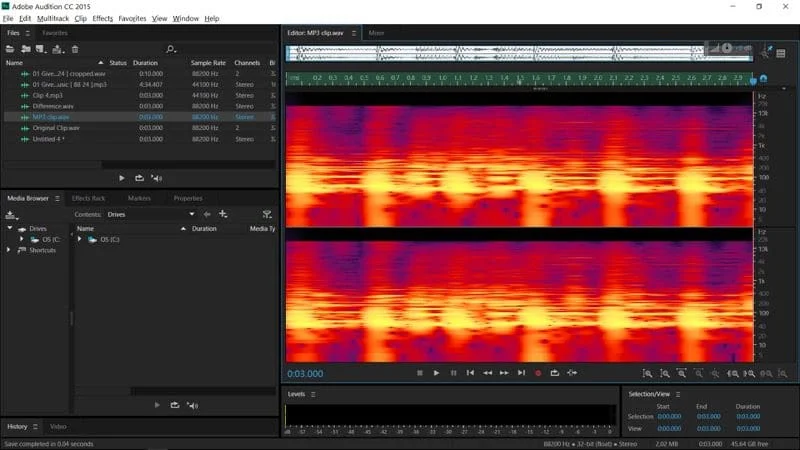This screenshot has width=800, height=450.
Task: Toggle the pin icon on HUD volume overlay
Action: click(x=769, y=48)
